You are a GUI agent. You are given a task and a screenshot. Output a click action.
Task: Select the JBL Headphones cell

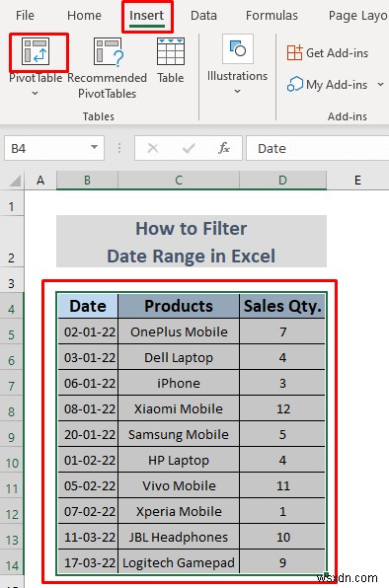[x=179, y=537]
